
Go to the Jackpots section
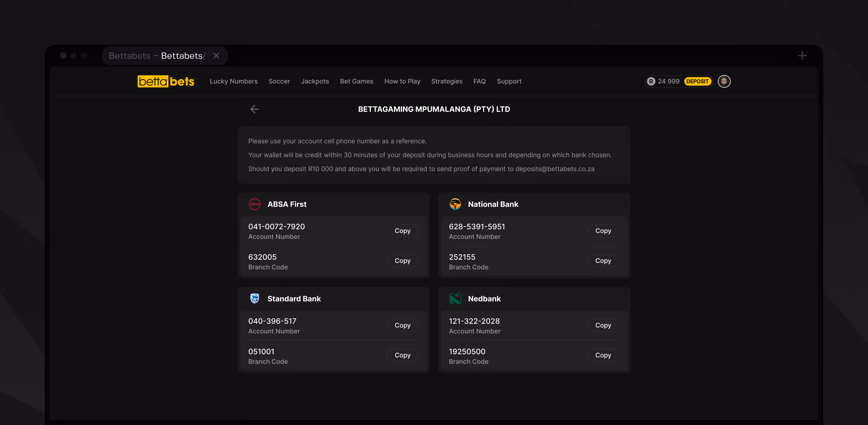coord(315,81)
